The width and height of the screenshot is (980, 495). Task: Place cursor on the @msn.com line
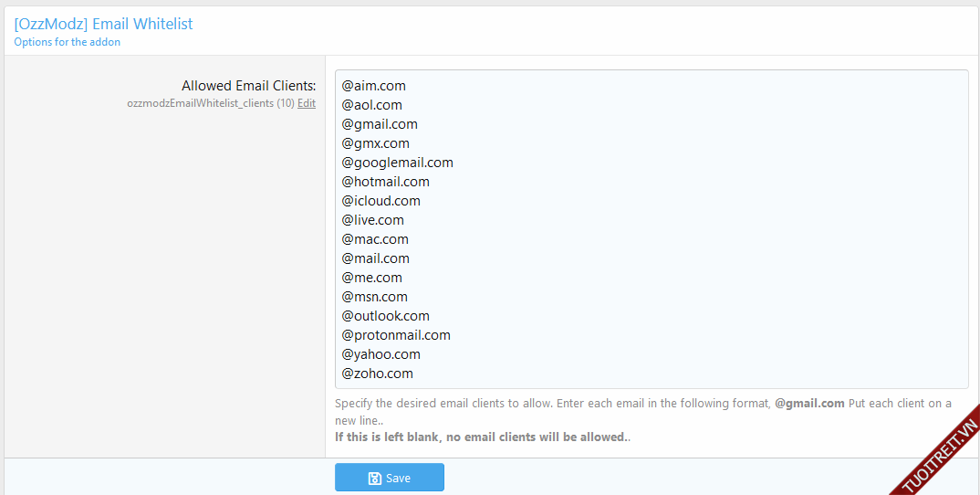375,297
